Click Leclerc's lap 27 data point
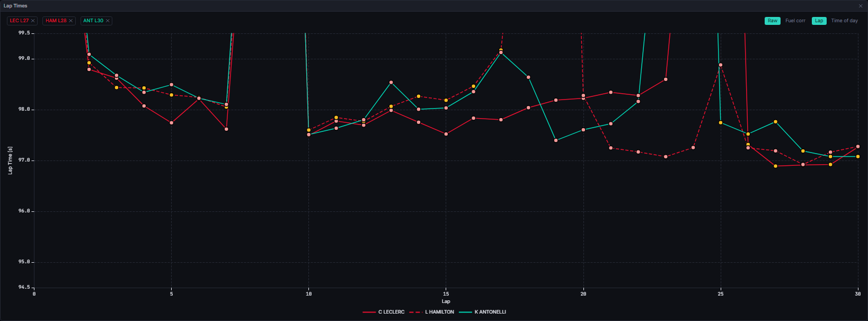Image resolution: width=868 pixels, height=321 pixels. [776, 166]
